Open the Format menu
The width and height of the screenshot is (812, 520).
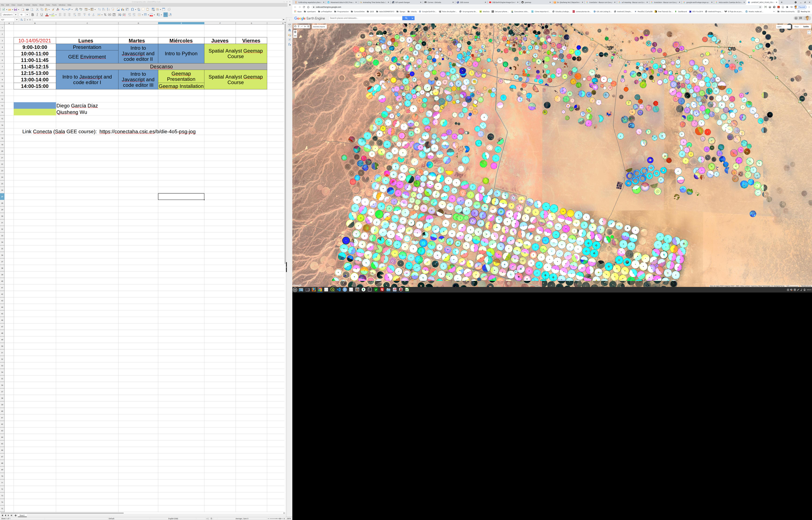[x=27, y=5]
